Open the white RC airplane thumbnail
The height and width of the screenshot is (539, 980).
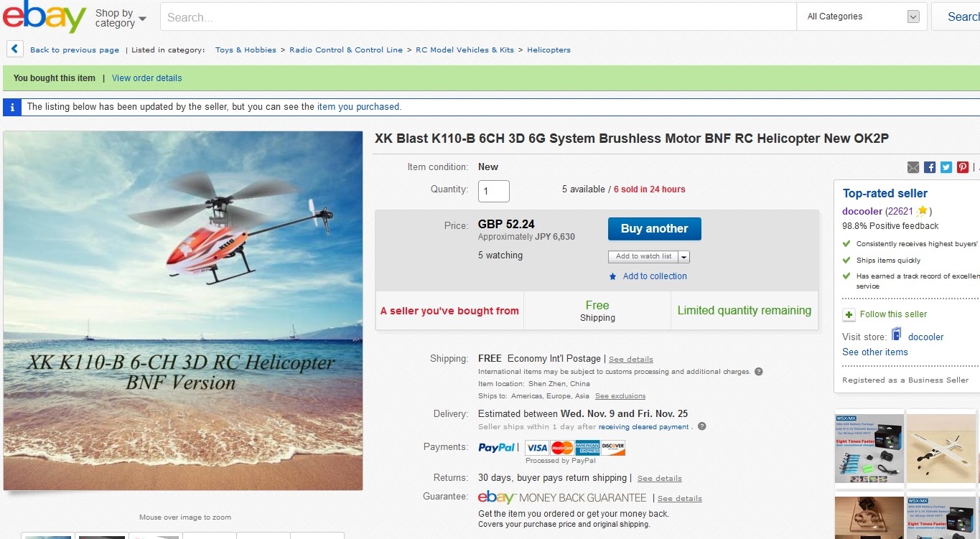[942, 447]
